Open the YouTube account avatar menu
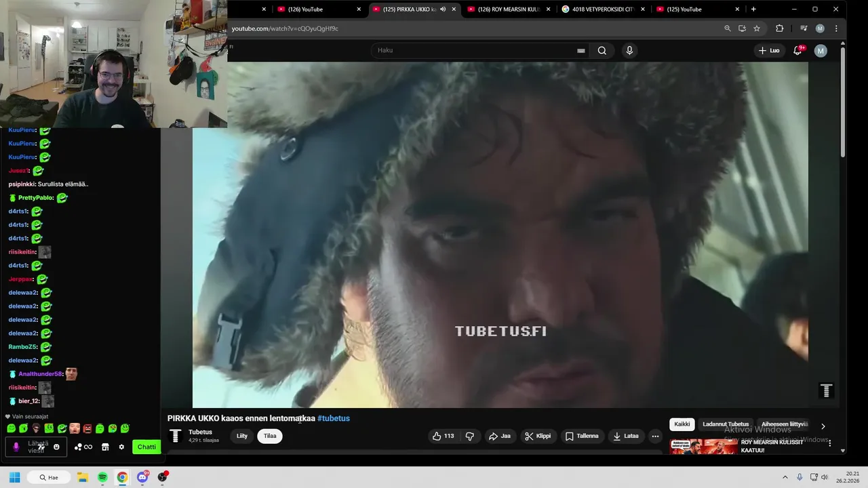Image resolution: width=868 pixels, height=488 pixels. (x=821, y=50)
